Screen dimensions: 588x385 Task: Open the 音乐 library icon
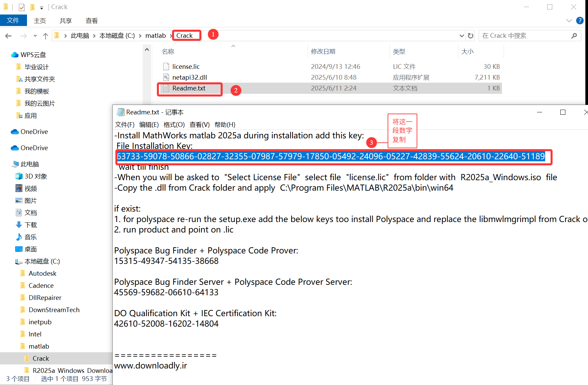(x=19, y=237)
